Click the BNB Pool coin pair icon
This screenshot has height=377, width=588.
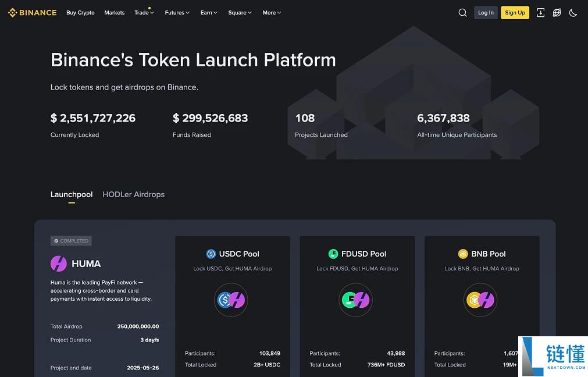[x=480, y=300]
